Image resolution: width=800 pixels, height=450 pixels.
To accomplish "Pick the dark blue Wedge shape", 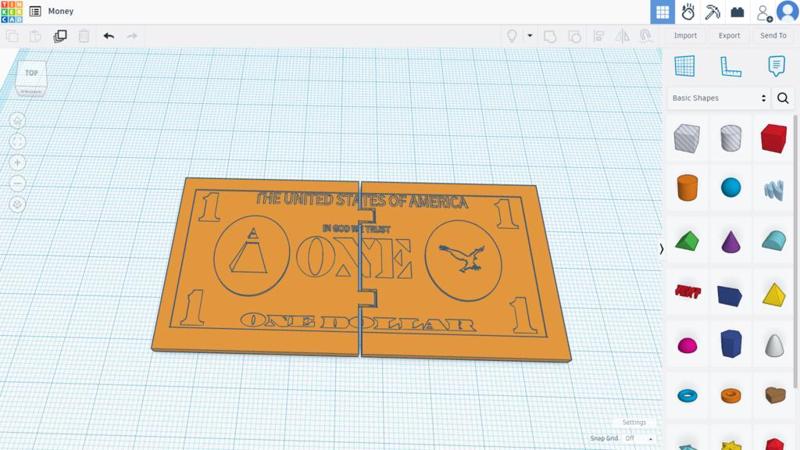I will tap(730, 295).
